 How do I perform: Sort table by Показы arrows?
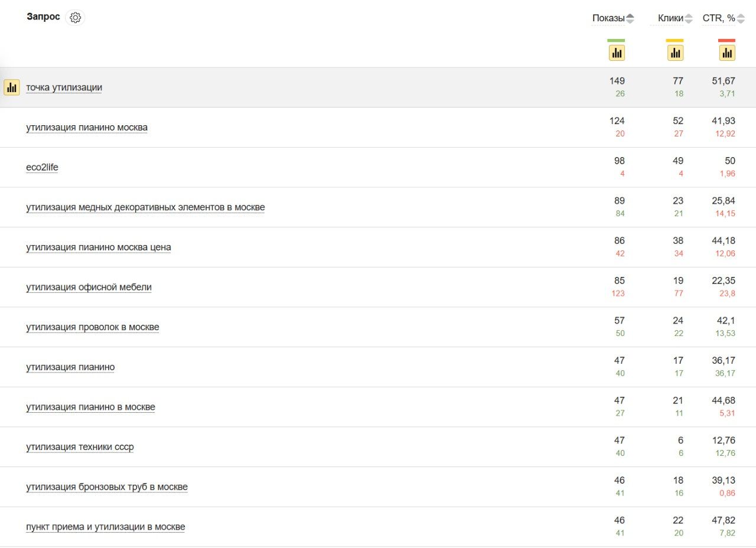coord(630,19)
